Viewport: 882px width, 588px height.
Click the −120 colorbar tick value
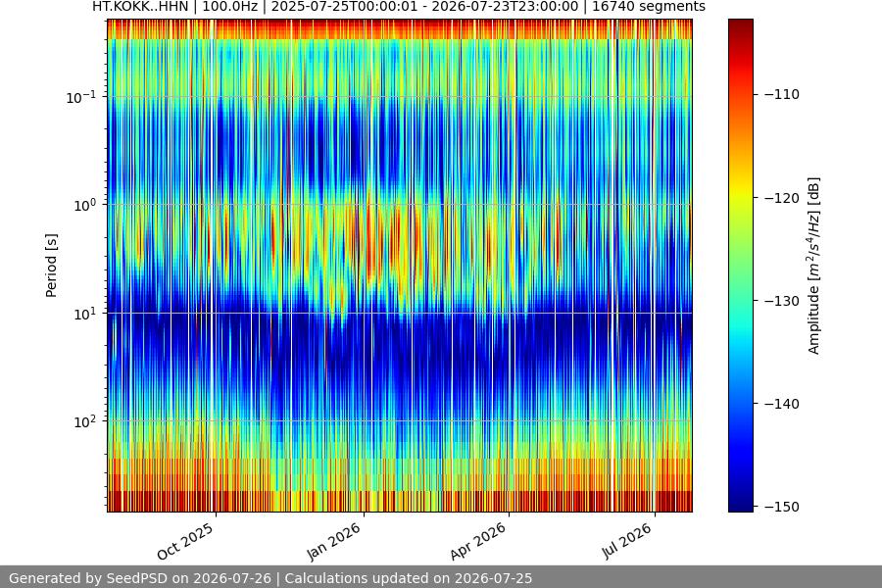(782, 198)
